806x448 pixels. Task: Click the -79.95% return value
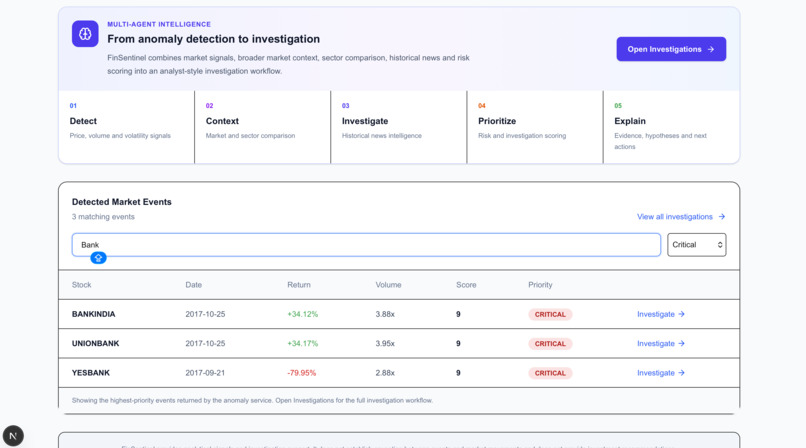click(301, 373)
